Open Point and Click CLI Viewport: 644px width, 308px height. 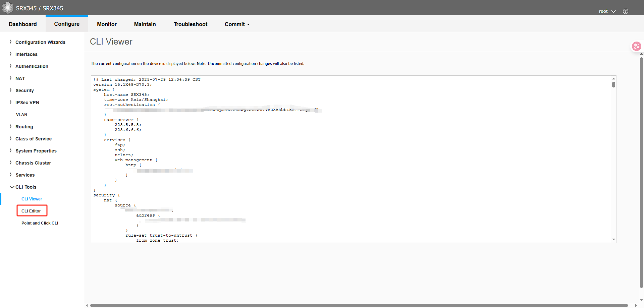point(39,223)
